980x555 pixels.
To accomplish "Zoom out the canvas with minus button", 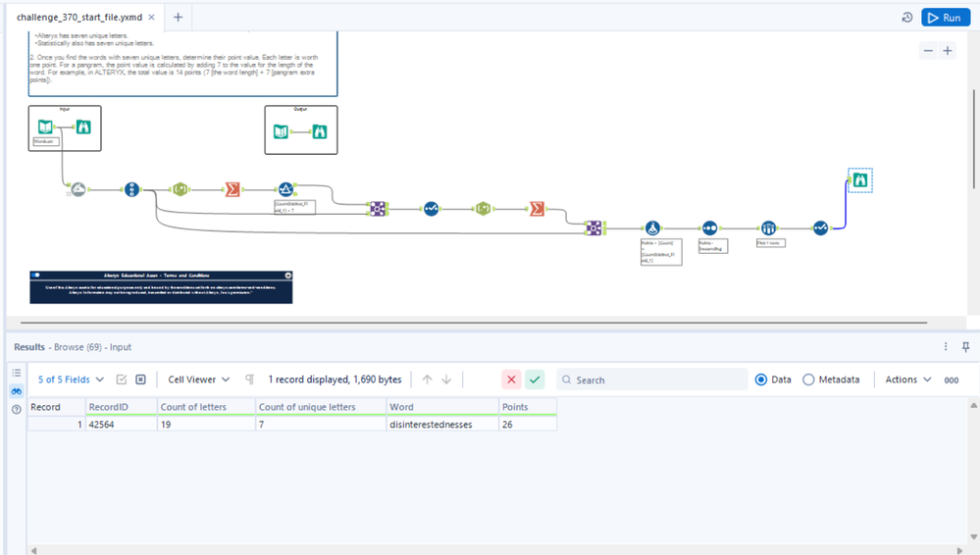I will pos(928,51).
